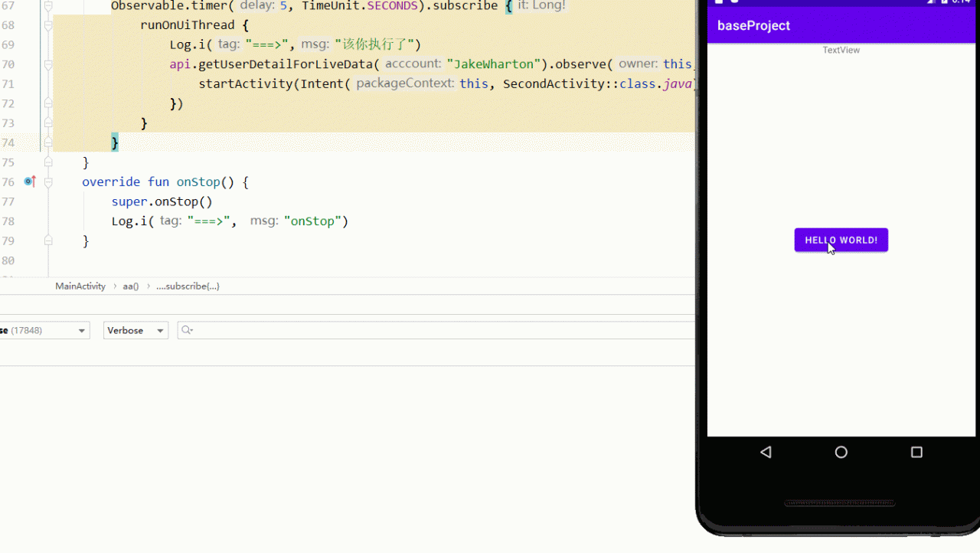The image size is (980, 553).
Task: Click the fold end marker on line 73
Action: pos(48,123)
